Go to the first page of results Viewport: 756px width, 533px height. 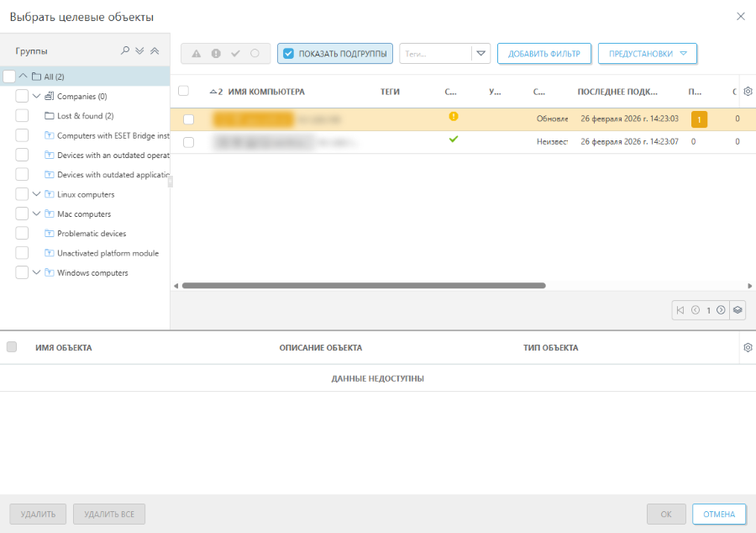click(680, 310)
